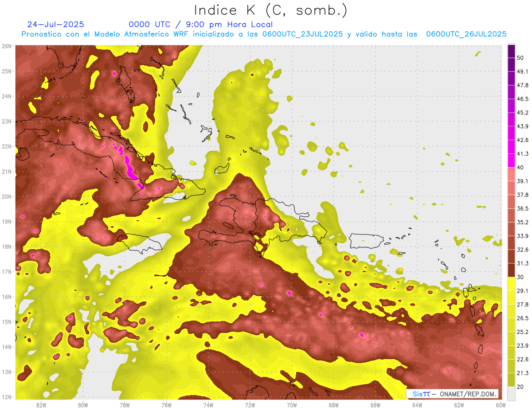
Task: Click the legend value "42.6"
Action: pos(522,140)
